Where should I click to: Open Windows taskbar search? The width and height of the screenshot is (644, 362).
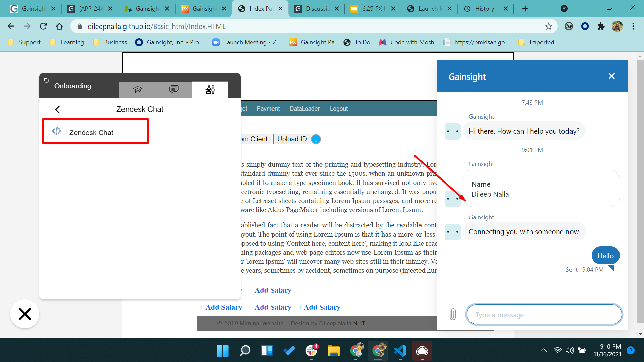coord(245,351)
